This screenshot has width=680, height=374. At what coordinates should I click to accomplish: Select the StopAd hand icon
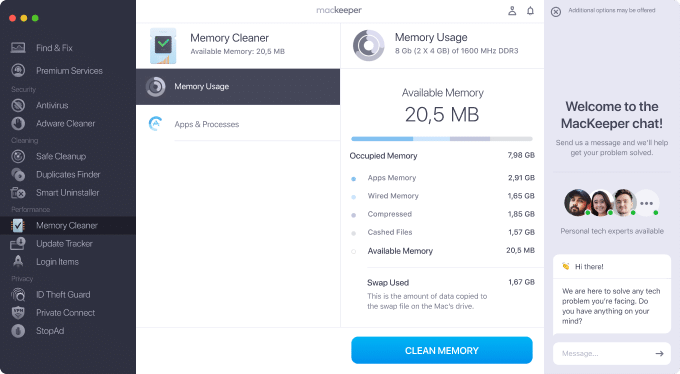(x=18, y=331)
